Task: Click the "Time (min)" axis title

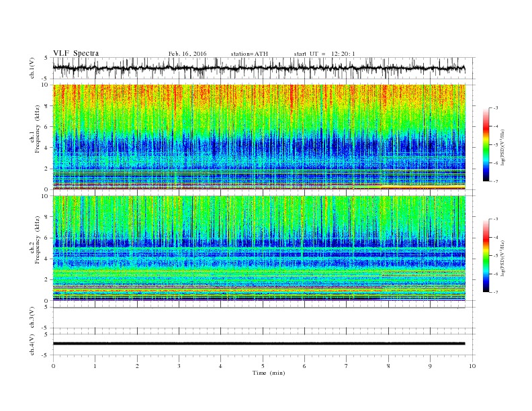Action: click(x=269, y=373)
